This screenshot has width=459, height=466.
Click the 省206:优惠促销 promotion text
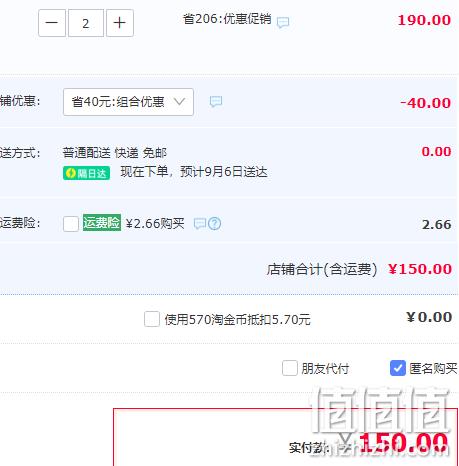pos(227,19)
